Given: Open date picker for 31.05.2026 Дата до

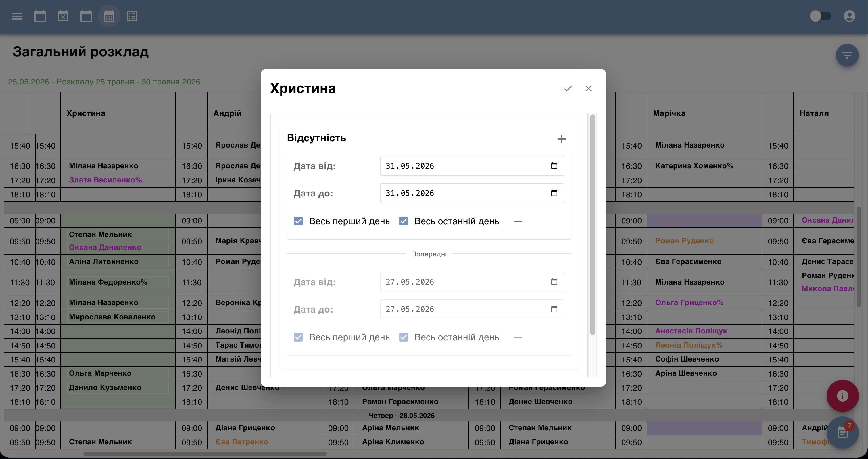Looking at the screenshot, I should coord(554,193).
